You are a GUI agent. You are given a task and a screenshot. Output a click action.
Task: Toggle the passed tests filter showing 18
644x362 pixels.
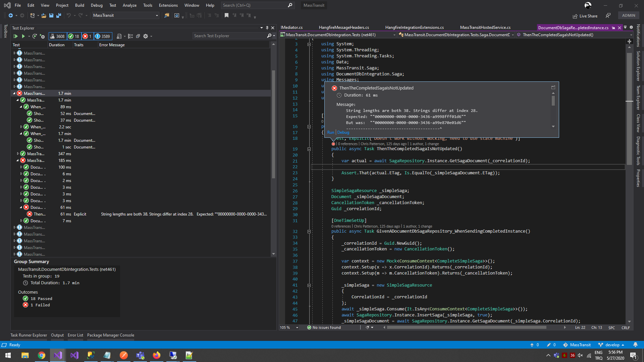[74, 36]
